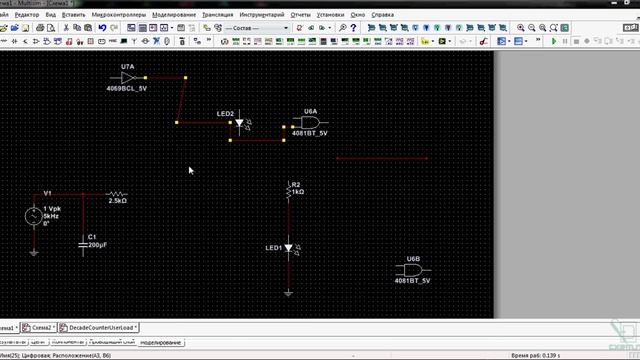The height and width of the screenshot is (360, 640).
Task: Select the C1 200pF capacitor
Action: click(83, 245)
